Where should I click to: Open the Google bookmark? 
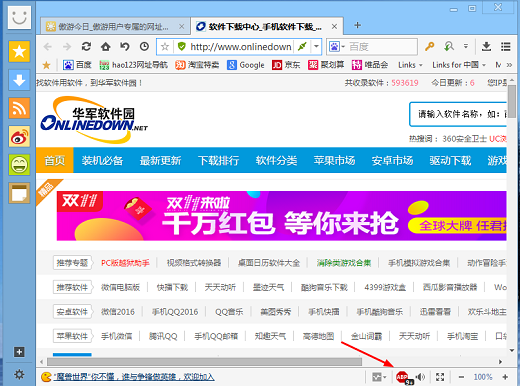pyautogui.click(x=246, y=65)
